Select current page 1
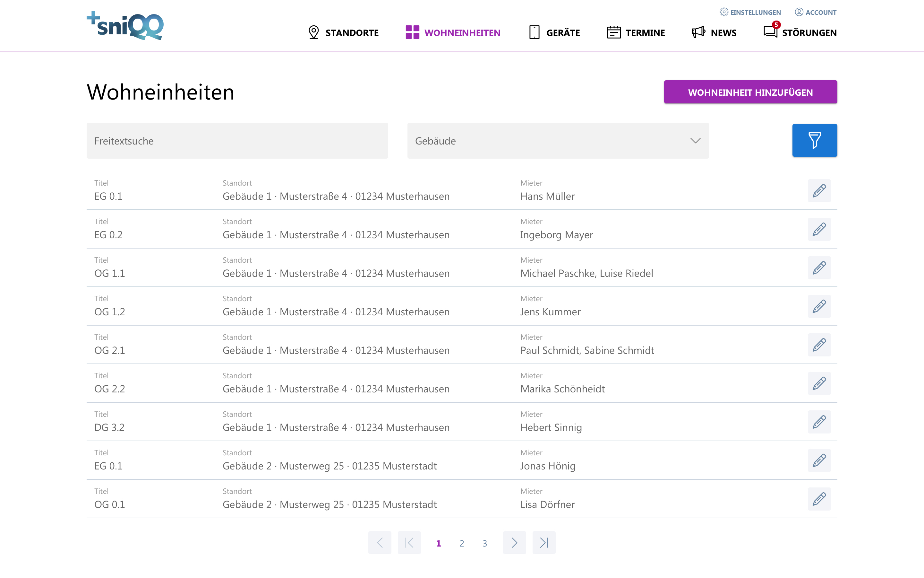This screenshot has width=924, height=578. 438,543
